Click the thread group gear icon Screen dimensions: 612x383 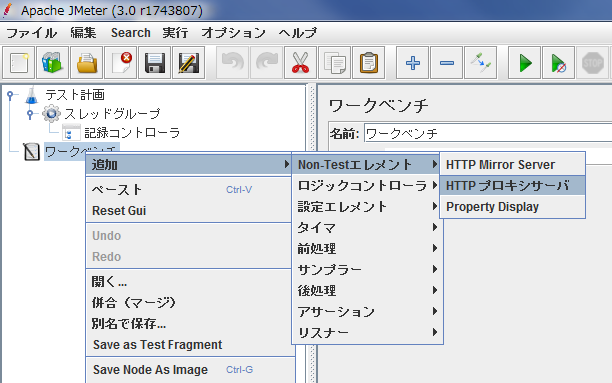tap(51, 114)
